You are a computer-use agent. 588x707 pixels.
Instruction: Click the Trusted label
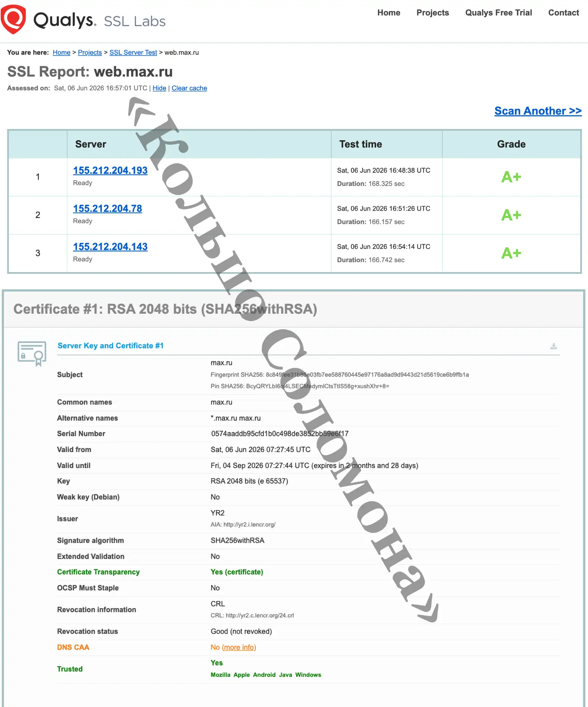pos(70,669)
